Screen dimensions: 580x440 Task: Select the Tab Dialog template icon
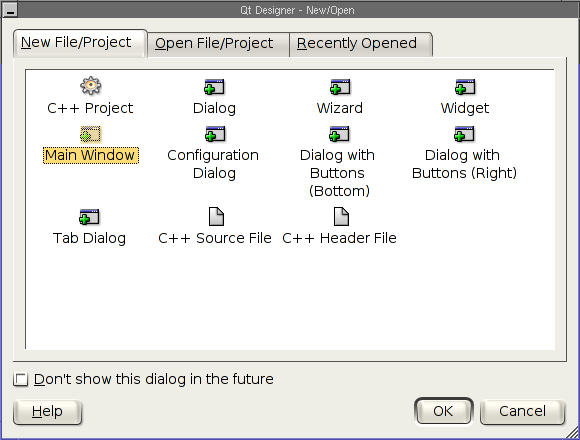click(x=89, y=217)
